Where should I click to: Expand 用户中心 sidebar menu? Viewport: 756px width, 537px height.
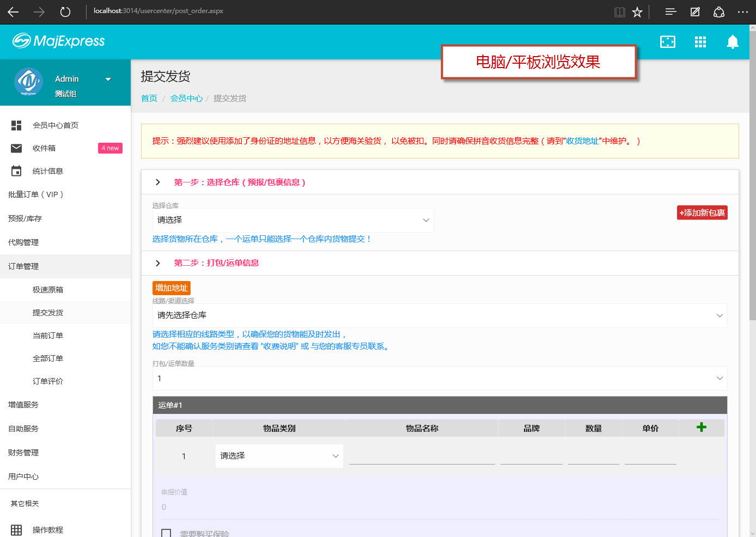[x=65, y=477]
